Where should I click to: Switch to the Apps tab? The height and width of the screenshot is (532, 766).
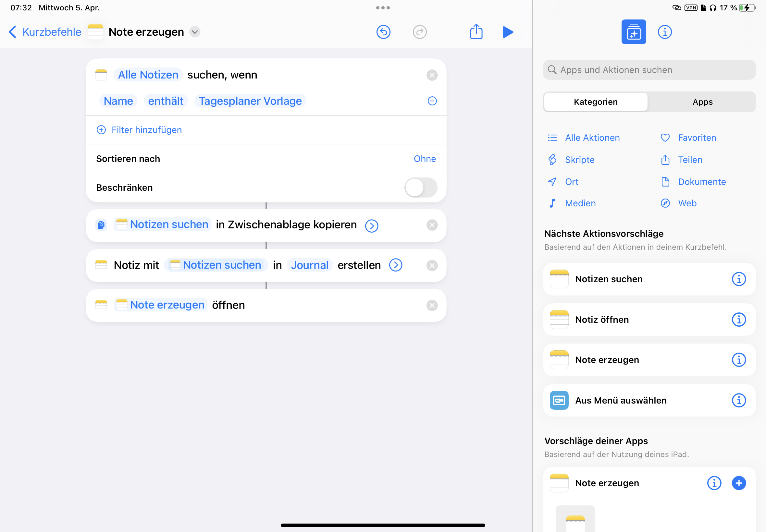702,102
